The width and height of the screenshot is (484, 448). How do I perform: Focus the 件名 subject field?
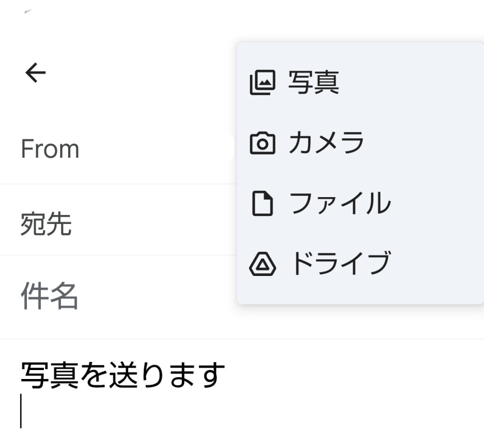[x=49, y=297]
